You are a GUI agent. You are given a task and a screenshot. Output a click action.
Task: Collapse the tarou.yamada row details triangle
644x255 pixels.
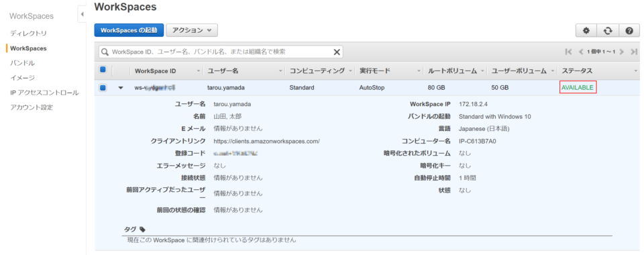click(121, 88)
